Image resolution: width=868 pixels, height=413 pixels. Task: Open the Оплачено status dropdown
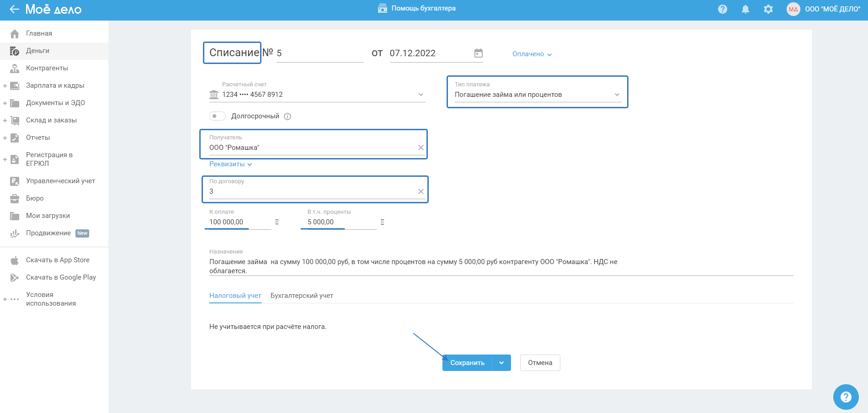532,54
